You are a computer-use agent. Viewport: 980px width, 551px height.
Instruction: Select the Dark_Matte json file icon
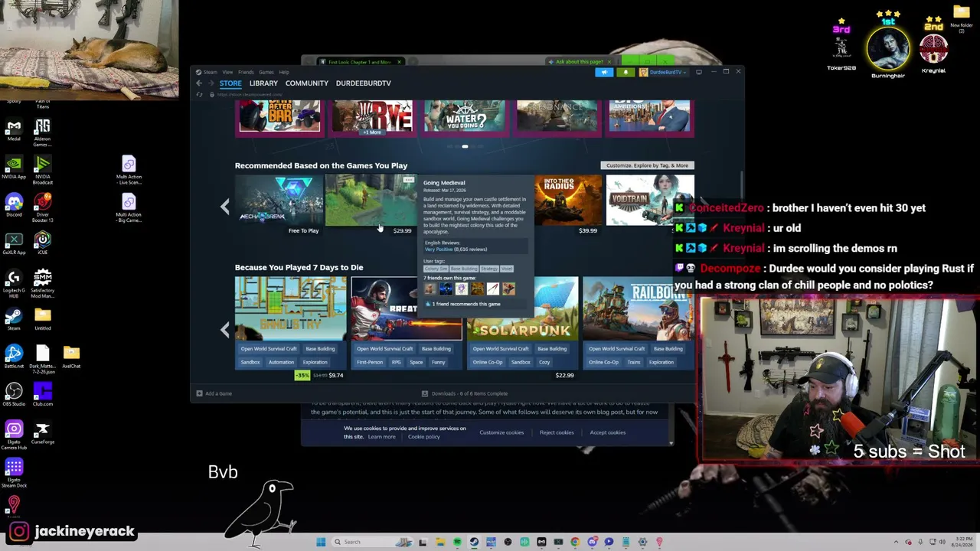[x=43, y=357]
